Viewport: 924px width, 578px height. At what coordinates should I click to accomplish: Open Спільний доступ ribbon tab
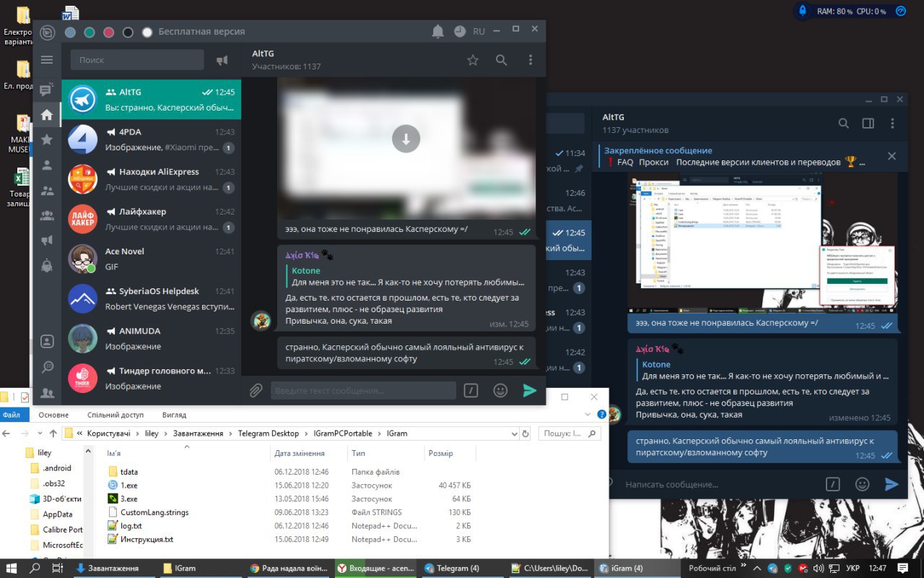coord(115,415)
